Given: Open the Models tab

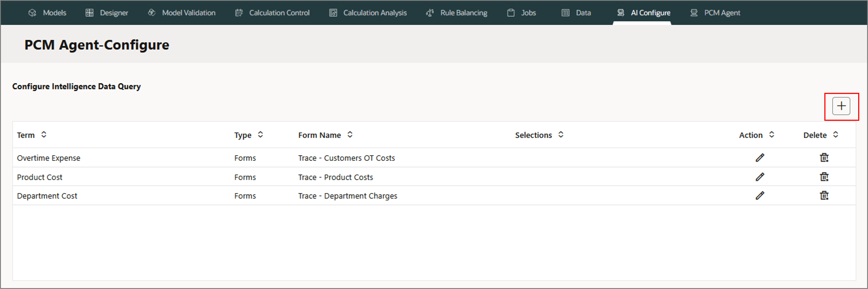Looking at the screenshot, I should click(48, 13).
